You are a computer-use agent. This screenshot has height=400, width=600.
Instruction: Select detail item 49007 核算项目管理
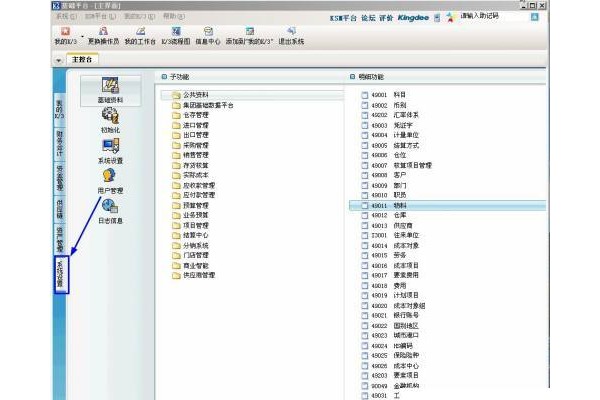(396, 165)
